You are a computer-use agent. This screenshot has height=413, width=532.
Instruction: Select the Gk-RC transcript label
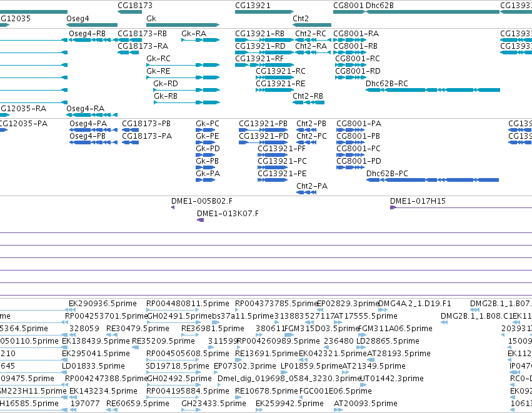pos(158,58)
